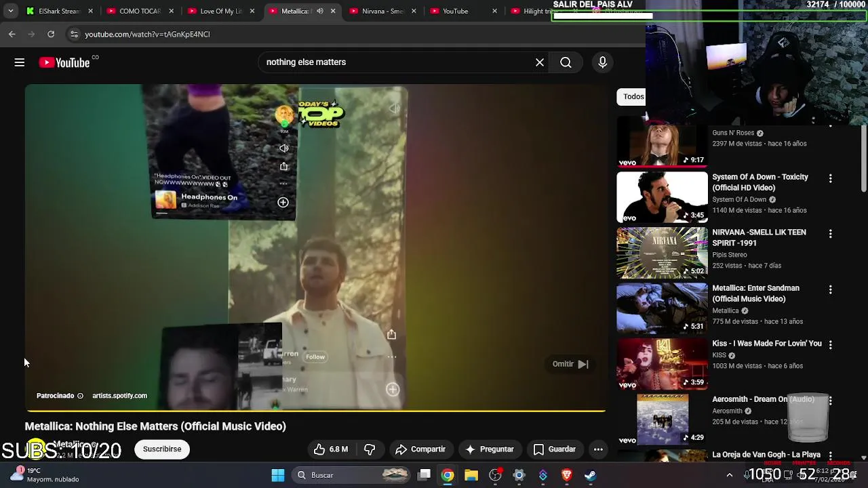
Task: Close the ElShark Stream tab
Action: click(x=91, y=11)
